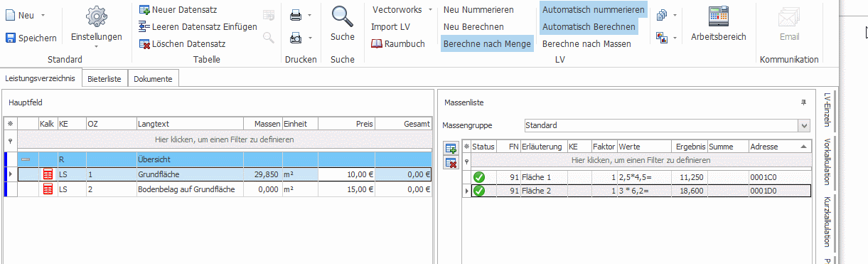Open the Vectorworks dropdown
868x264 pixels.
click(x=402, y=9)
